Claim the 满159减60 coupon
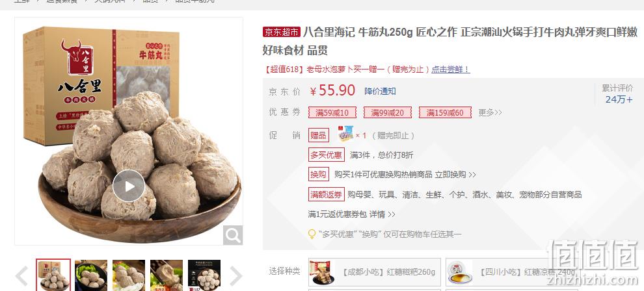644x291 pixels. (x=445, y=113)
